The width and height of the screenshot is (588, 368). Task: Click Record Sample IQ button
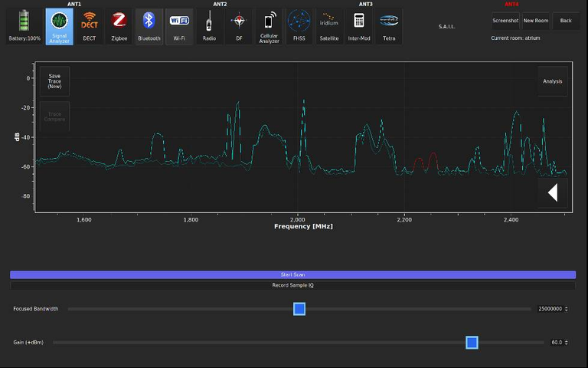click(x=292, y=285)
